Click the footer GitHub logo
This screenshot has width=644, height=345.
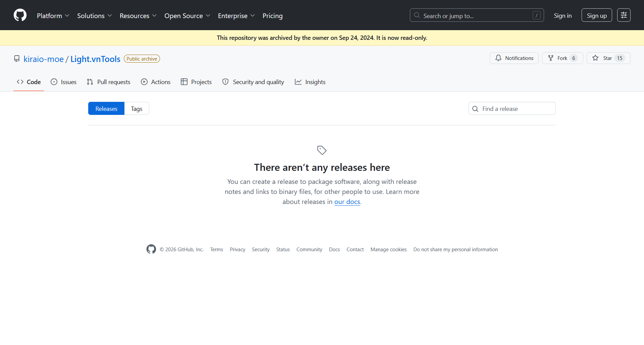(x=151, y=249)
